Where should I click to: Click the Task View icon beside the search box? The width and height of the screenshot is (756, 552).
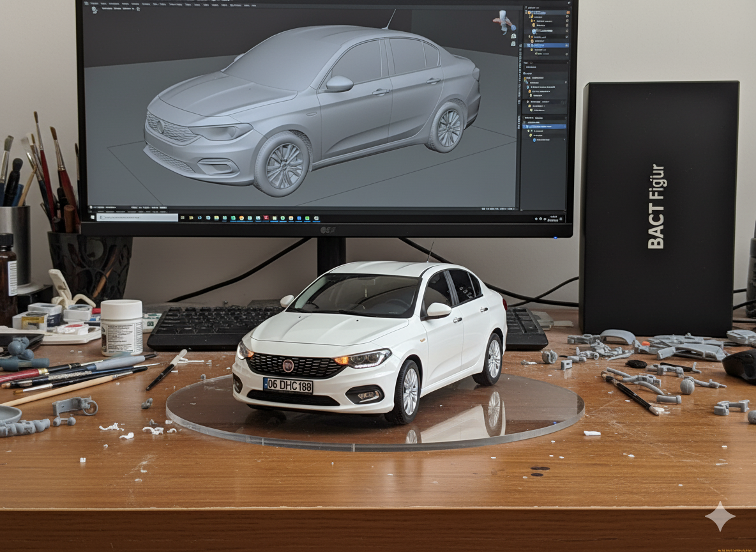(183, 218)
